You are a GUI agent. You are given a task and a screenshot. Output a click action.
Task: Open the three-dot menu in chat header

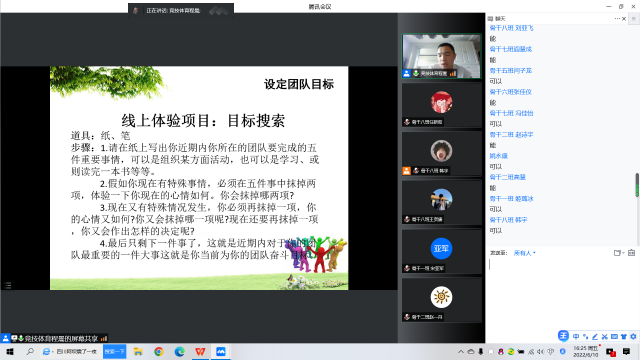click(x=617, y=18)
